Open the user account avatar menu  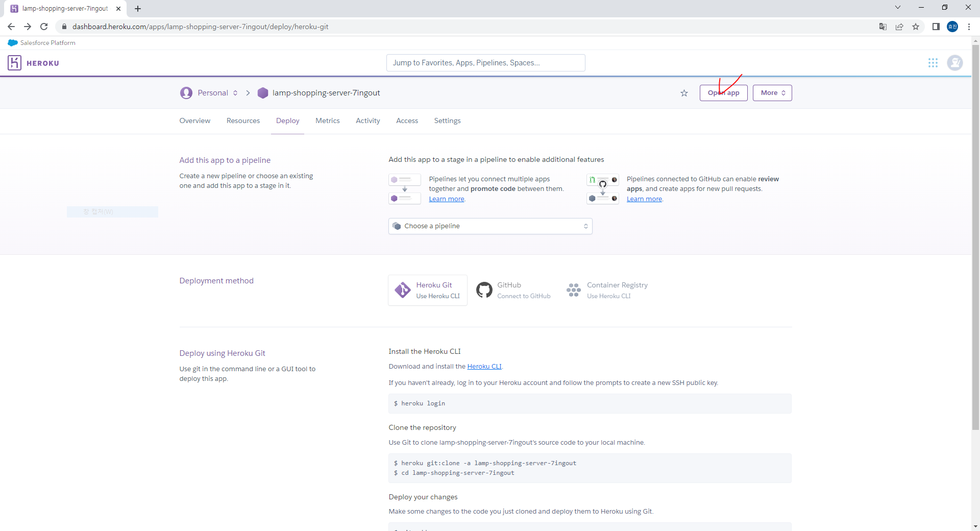click(x=954, y=63)
